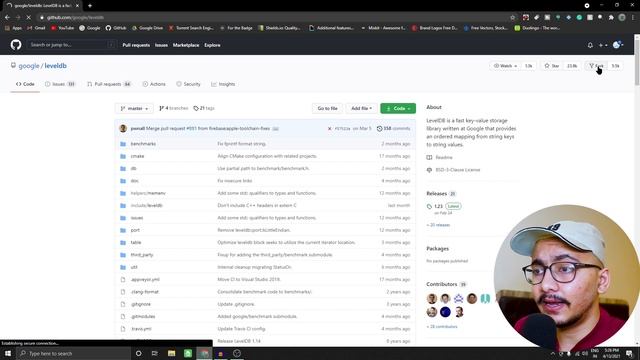The image size is (640, 360).
Task: Open the master branch selector
Action: tap(134, 108)
